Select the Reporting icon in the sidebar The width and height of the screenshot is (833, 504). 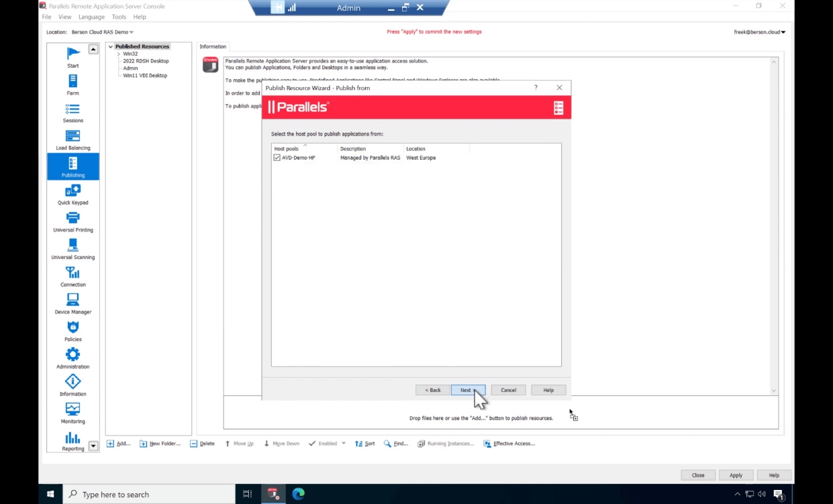[x=72, y=440]
